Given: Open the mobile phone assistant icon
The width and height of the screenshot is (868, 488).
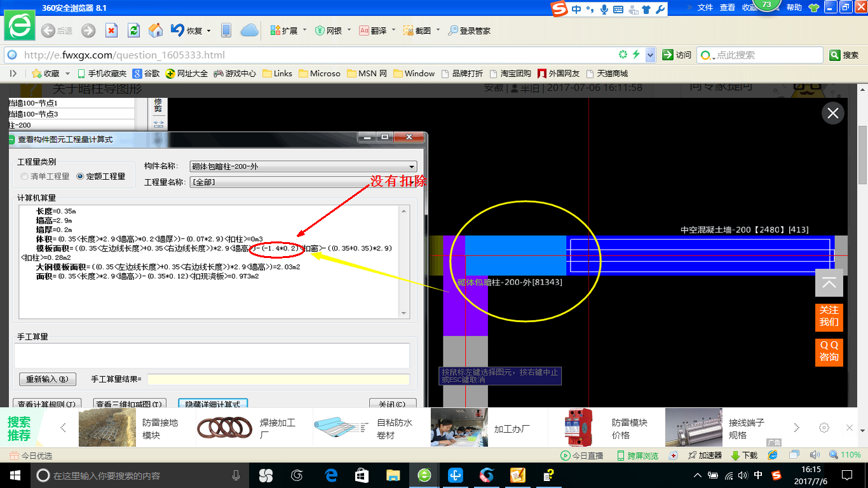Looking at the screenshot, I should pyautogui.click(x=226, y=30).
